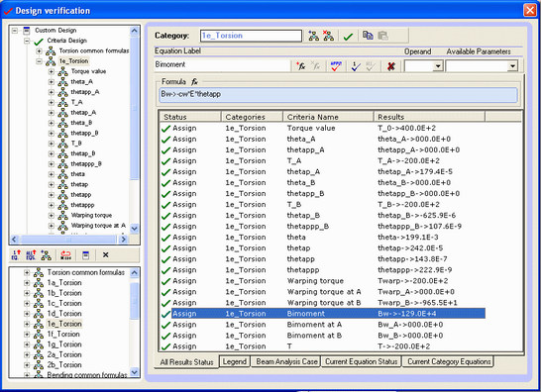The image size is (541, 392).
Task: Switch to the All Results Status tab
Action: pyautogui.click(x=186, y=362)
